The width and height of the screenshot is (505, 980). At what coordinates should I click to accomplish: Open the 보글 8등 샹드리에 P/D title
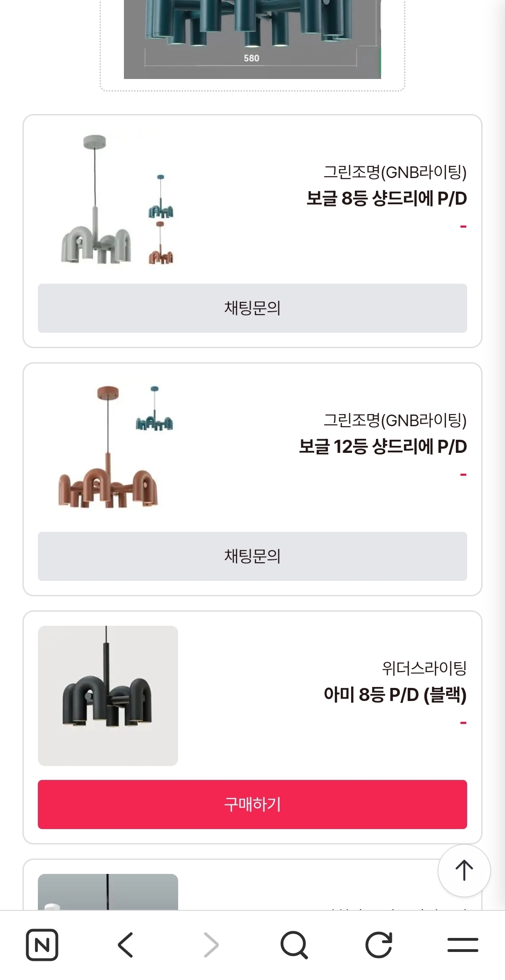tap(386, 199)
